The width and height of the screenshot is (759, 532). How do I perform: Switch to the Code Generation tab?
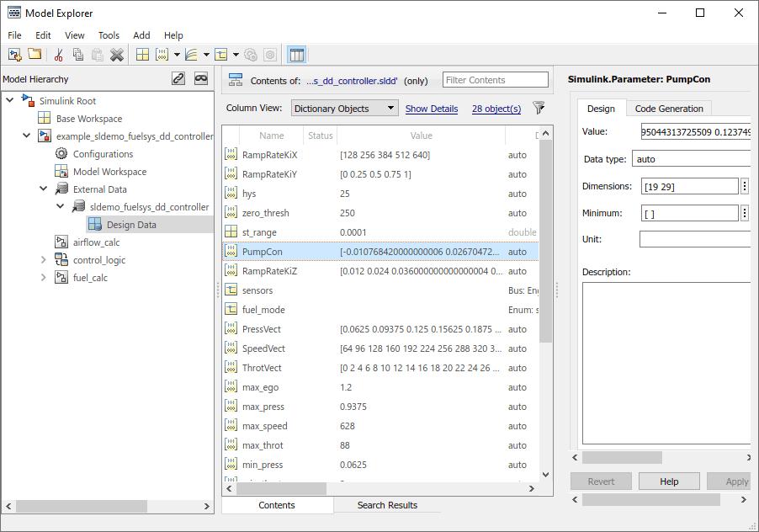(669, 109)
